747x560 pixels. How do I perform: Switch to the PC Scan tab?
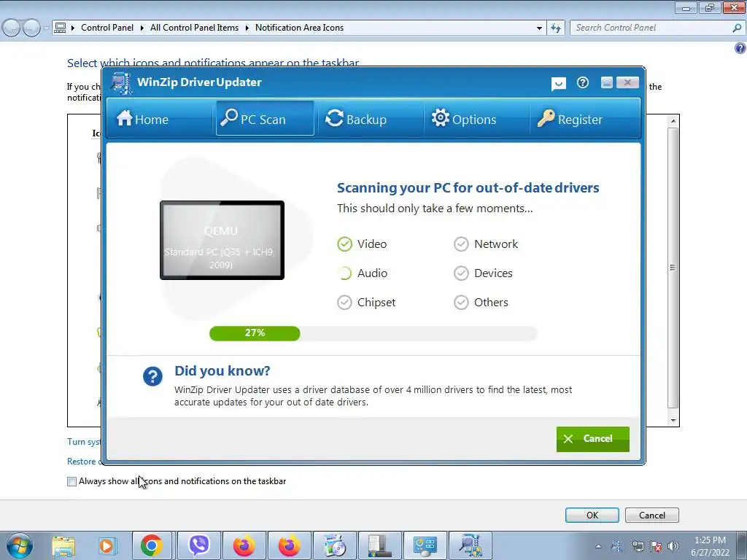265,119
